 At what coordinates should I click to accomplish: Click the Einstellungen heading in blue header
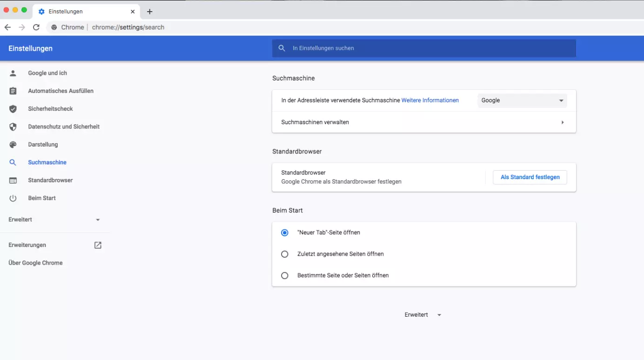pos(31,48)
